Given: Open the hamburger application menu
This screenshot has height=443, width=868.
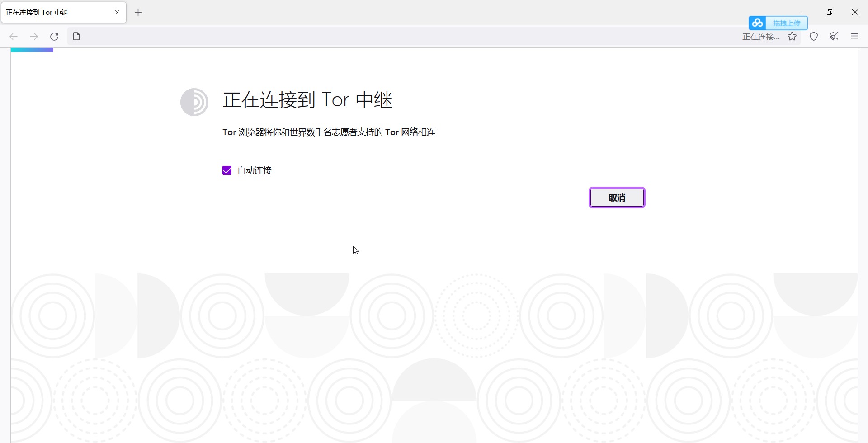Looking at the screenshot, I should [x=854, y=36].
